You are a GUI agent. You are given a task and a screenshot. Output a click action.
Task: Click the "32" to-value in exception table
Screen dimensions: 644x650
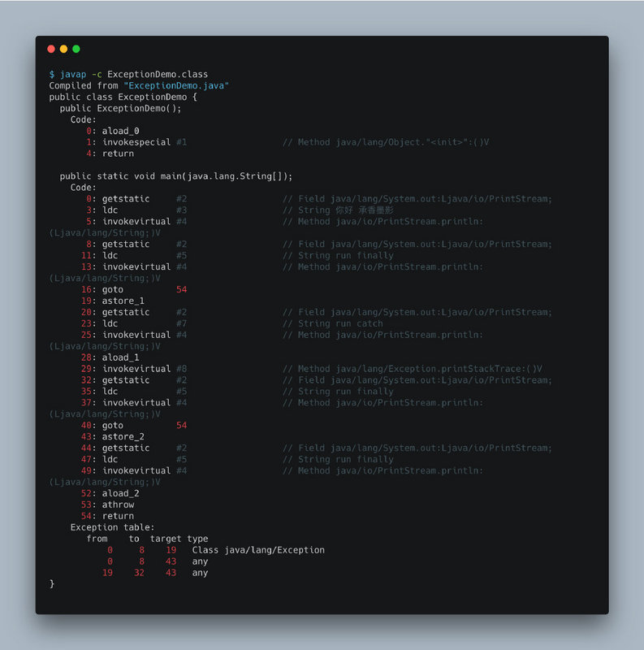(139, 573)
